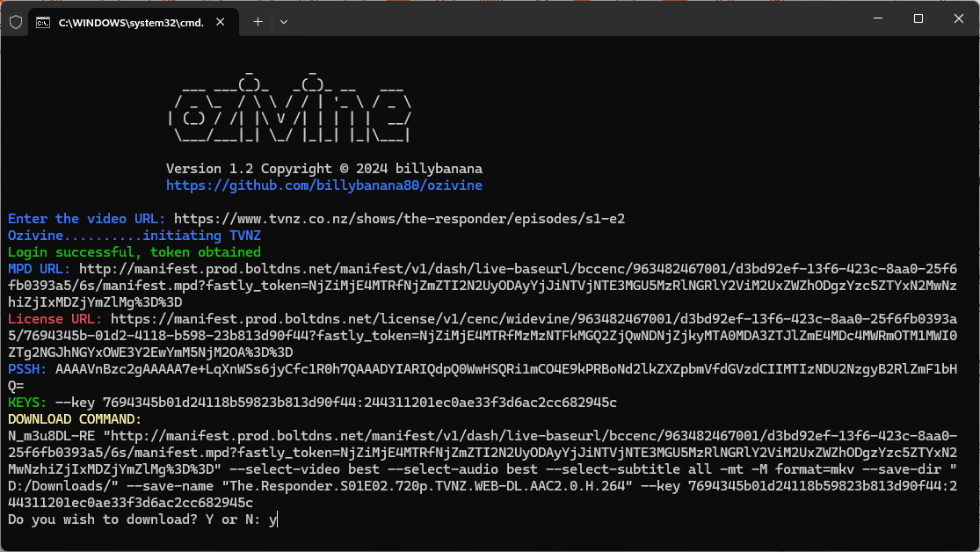This screenshot has height=552, width=980.
Task: Open a new terminal tab with plus button
Action: (x=258, y=22)
